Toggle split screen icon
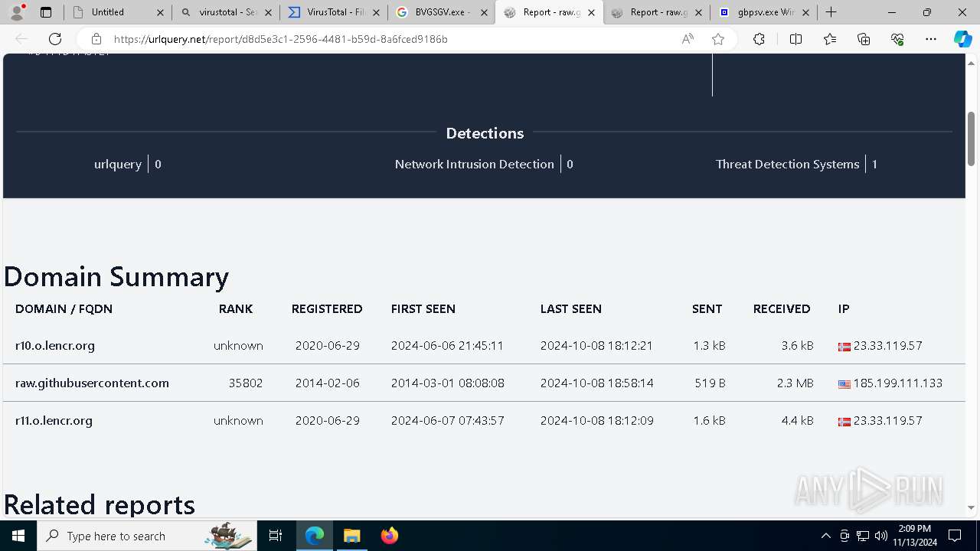This screenshot has width=980, height=551. [x=795, y=39]
